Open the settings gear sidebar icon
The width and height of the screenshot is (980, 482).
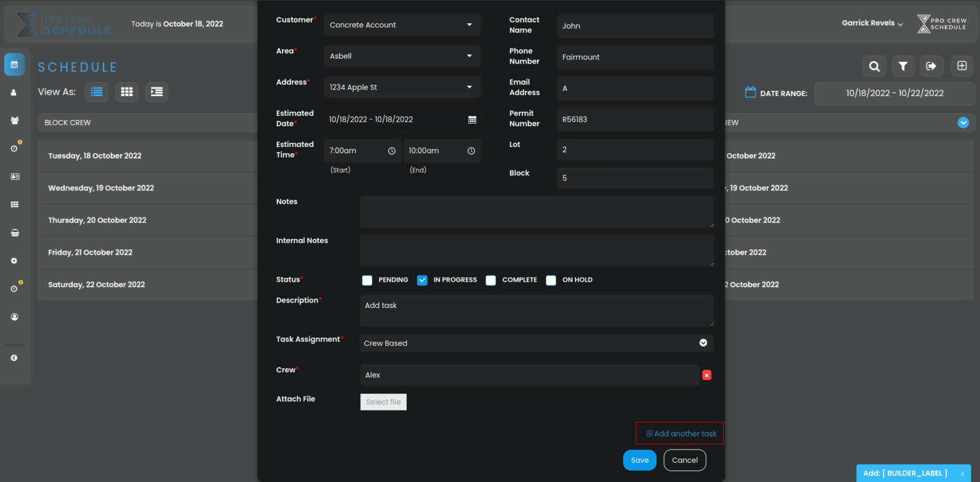click(x=14, y=261)
